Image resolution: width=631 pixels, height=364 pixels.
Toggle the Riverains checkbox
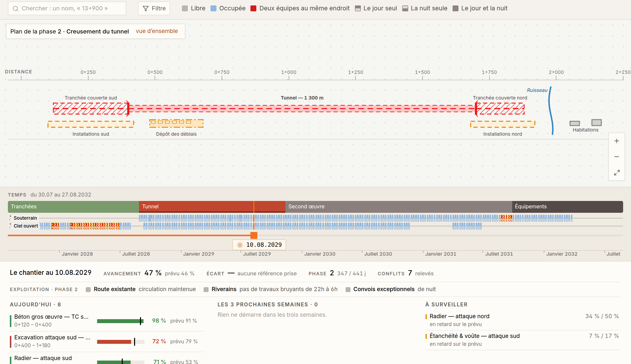coord(206,289)
